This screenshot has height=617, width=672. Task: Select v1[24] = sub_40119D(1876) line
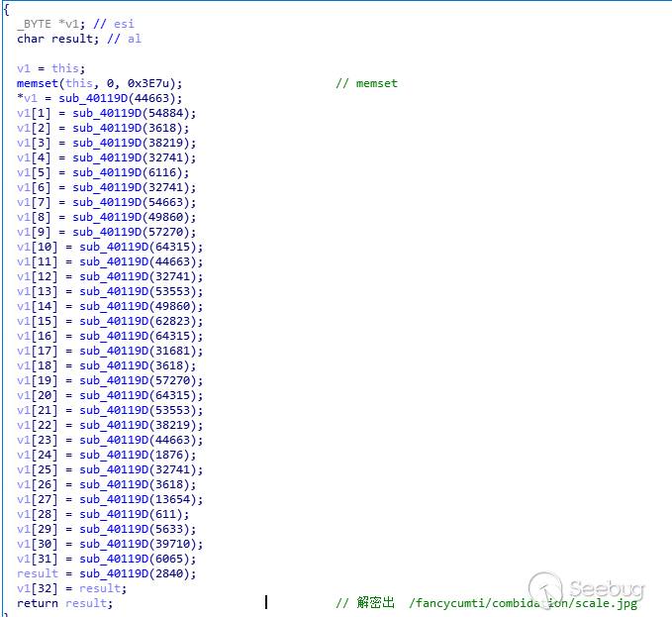106,455
